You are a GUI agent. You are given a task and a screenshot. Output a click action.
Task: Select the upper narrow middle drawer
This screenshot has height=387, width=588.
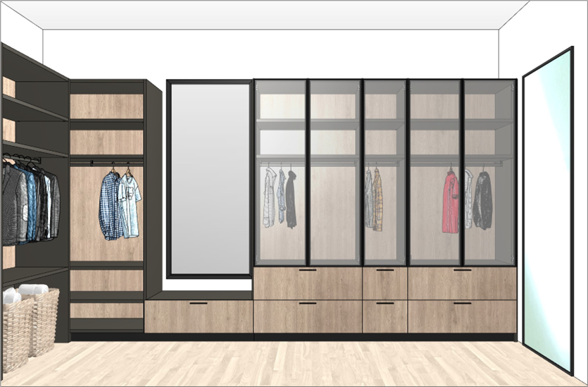click(385, 283)
